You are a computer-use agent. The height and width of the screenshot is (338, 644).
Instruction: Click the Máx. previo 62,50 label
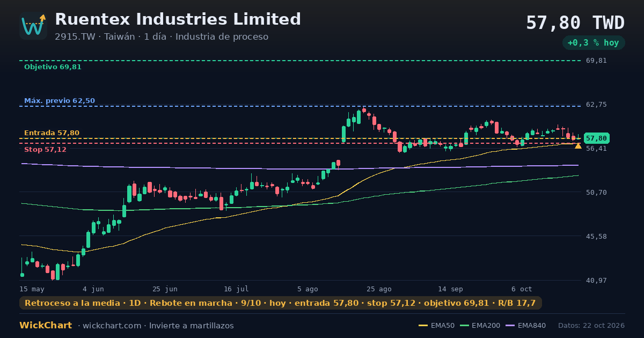tap(60, 101)
